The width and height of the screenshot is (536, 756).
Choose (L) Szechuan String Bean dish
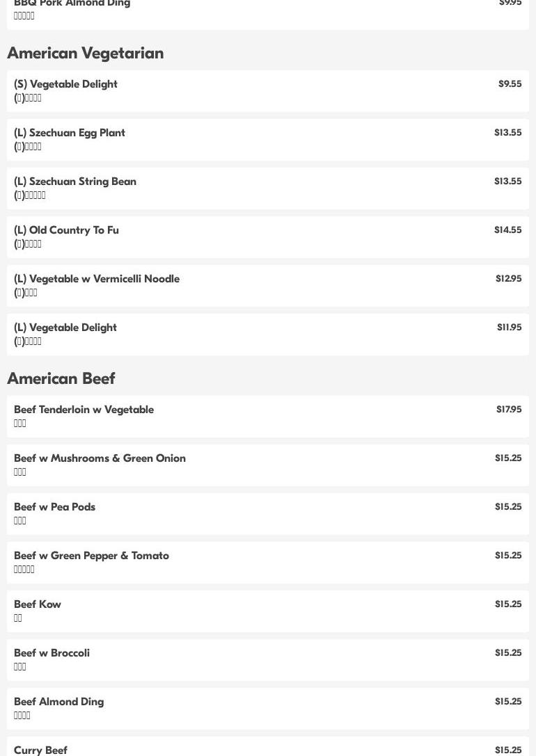pyautogui.click(x=268, y=188)
